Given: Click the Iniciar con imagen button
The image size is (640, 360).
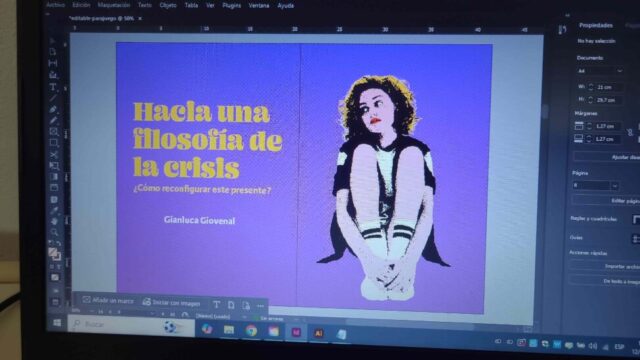Looking at the screenshot, I should (x=171, y=302).
